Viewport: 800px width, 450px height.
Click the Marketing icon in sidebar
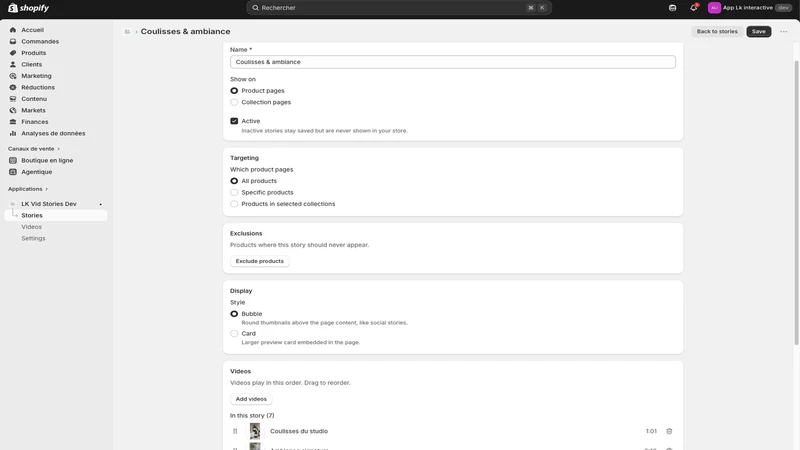[x=13, y=76]
